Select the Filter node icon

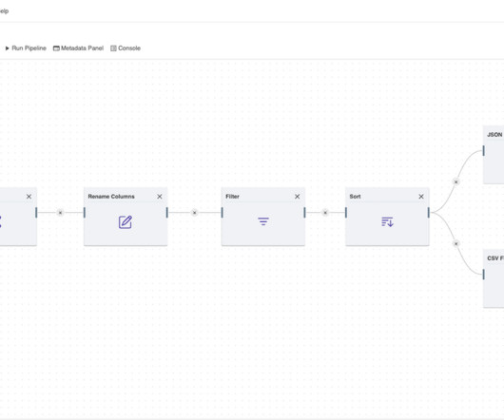(x=263, y=221)
